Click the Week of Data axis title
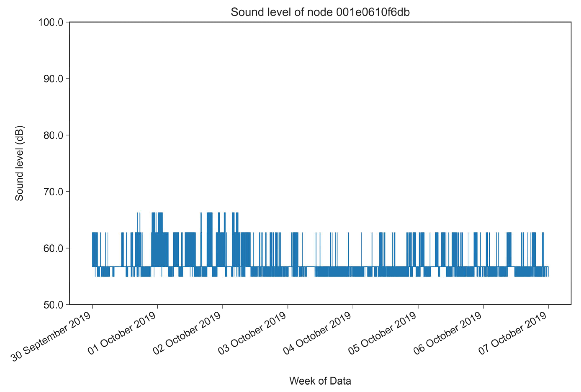This screenshot has height=392, width=581. coord(320,381)
